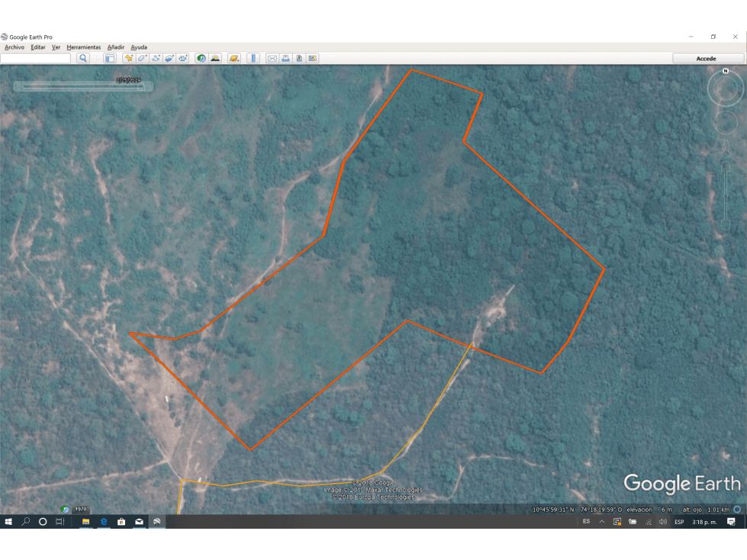
Task: Click the Add Image Overlay icon
Action: pos(169,58)
